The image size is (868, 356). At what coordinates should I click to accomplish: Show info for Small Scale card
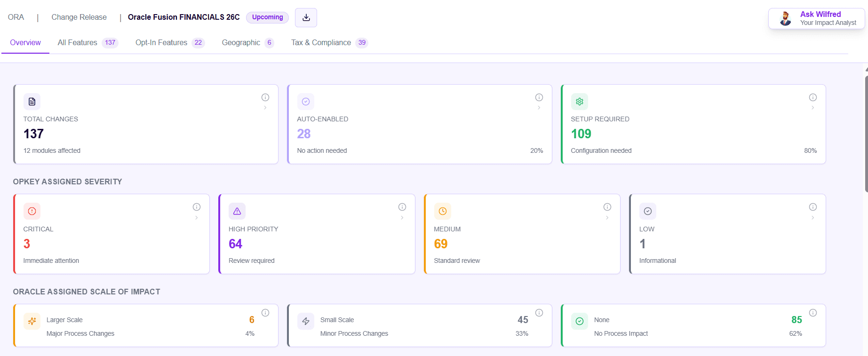tap(539, 313)
